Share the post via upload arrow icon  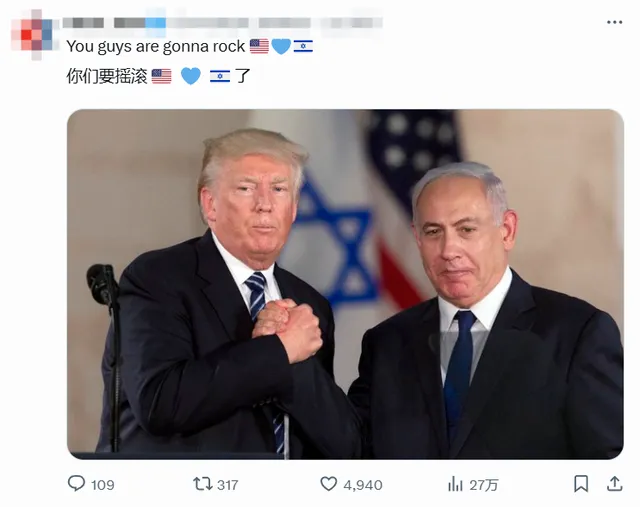(x=614, y=484)
